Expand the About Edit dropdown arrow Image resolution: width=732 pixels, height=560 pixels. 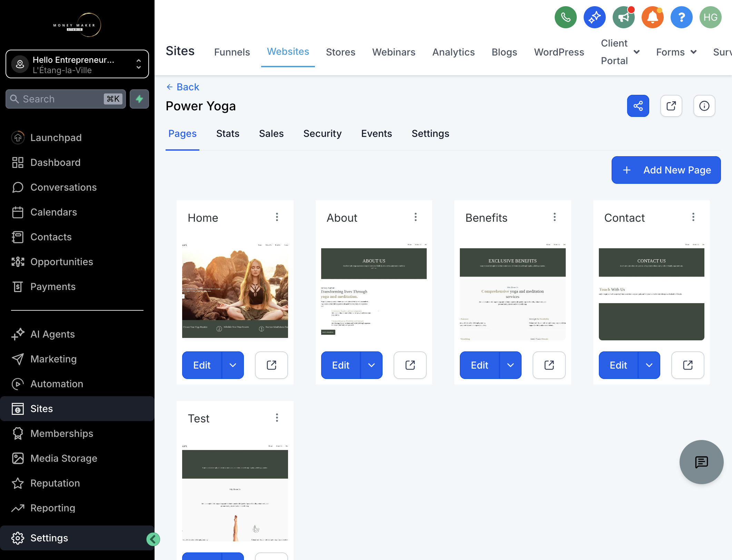tap(372, 365)
